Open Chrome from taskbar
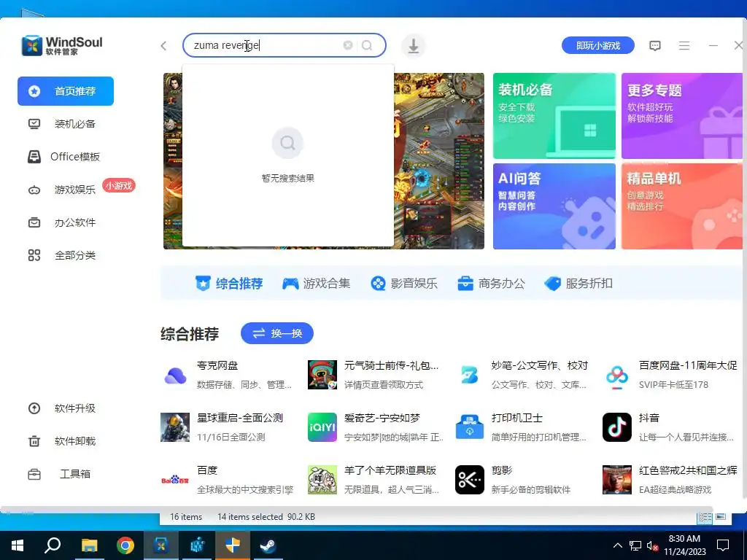This screenshot has height=560, width=747. (x=125, y=545)
